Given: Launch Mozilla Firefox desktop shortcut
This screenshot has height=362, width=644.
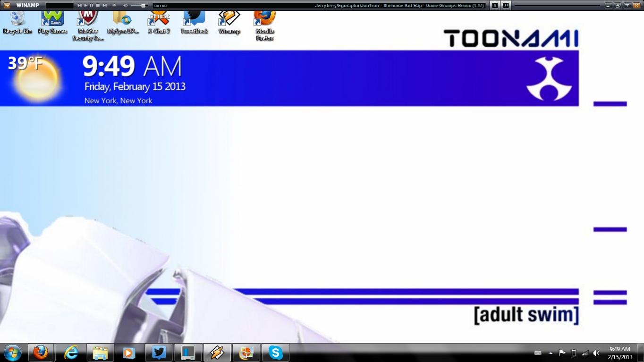Looking at the screenshot, I should [264, 26].
